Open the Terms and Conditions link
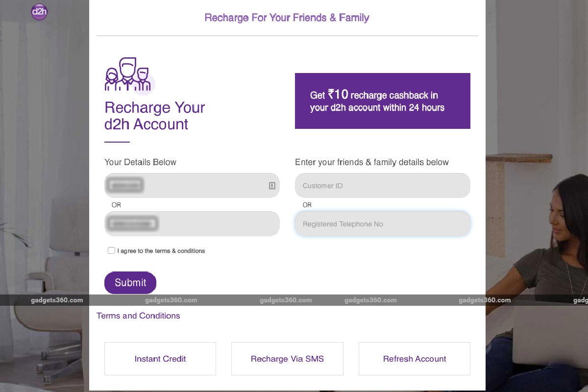 click(x=138, y=316)
